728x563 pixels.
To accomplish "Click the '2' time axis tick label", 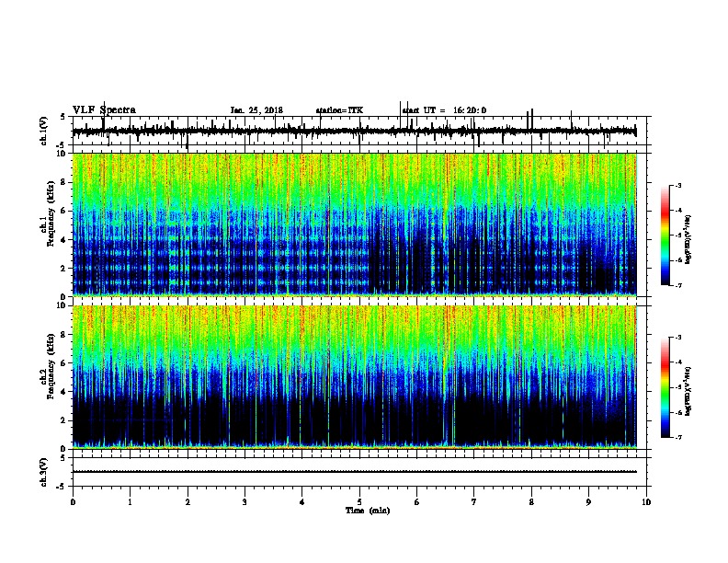I will (x=188, y=502).
